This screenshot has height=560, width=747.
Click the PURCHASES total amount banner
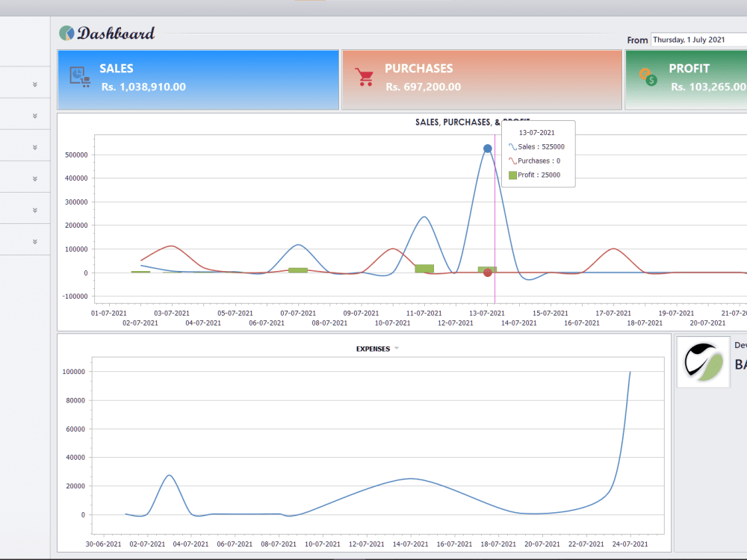pyautogui.click(x=481, y=80)
